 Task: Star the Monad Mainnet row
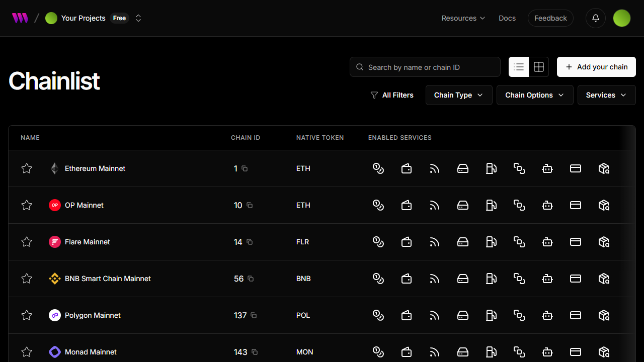(x=27, y=352)
